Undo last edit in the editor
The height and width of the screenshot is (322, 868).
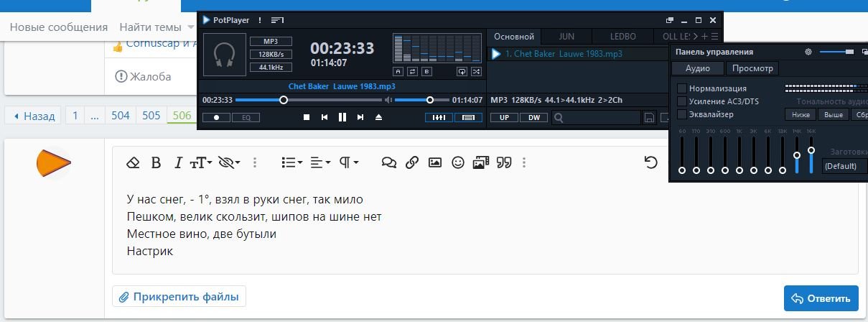(650, 163)
